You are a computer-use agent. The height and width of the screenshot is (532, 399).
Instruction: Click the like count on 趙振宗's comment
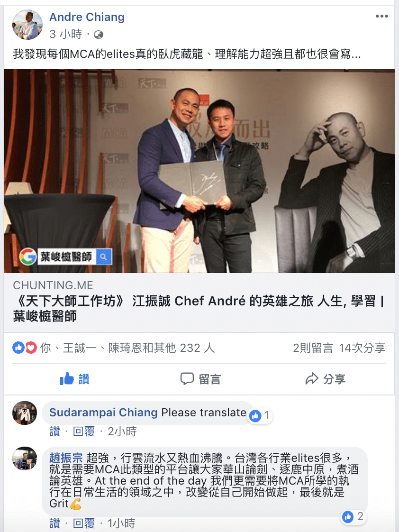[353, 517]
